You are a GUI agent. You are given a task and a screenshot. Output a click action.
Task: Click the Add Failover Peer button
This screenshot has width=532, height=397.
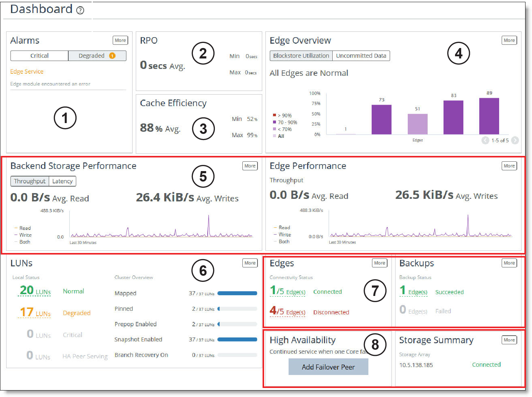pyautogui.click(x=328, y=367)
